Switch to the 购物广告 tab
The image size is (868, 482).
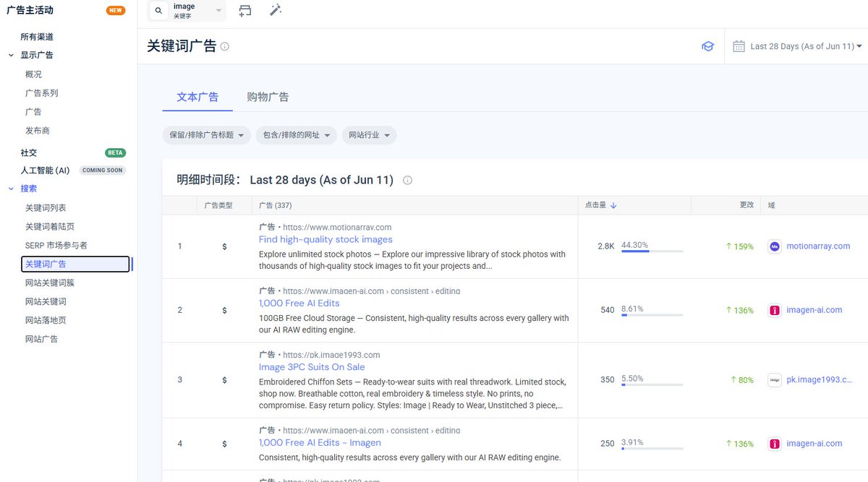pos(268,97)
